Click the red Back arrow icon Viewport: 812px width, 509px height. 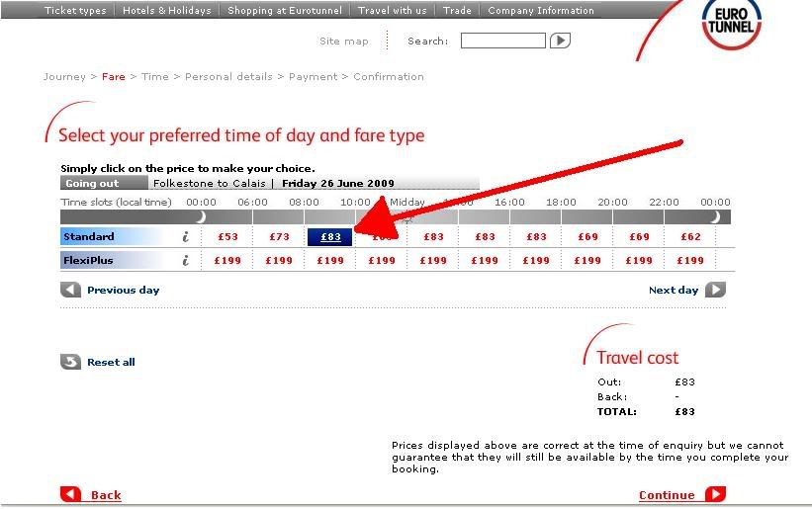71,494
